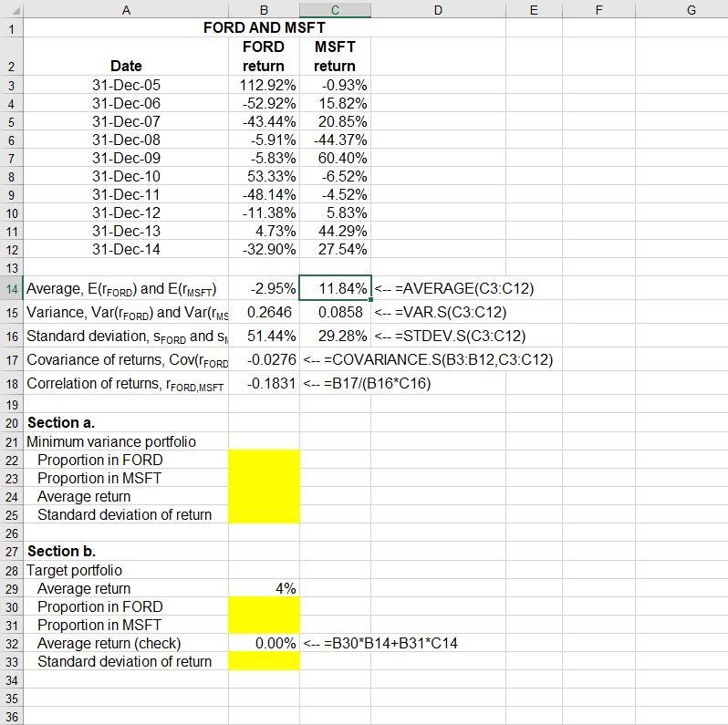
Task: Click MSFT return cell -44.37%
Action: 335,140
